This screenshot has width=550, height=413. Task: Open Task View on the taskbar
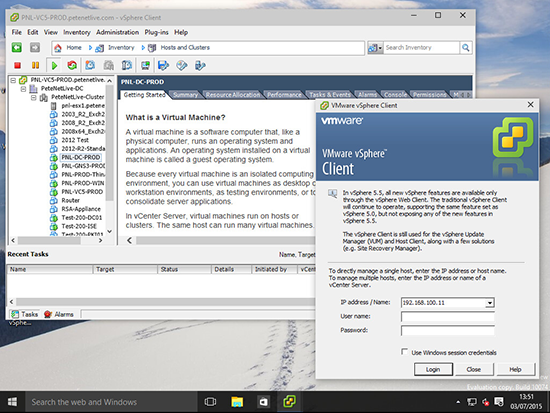tap(210, 402)
